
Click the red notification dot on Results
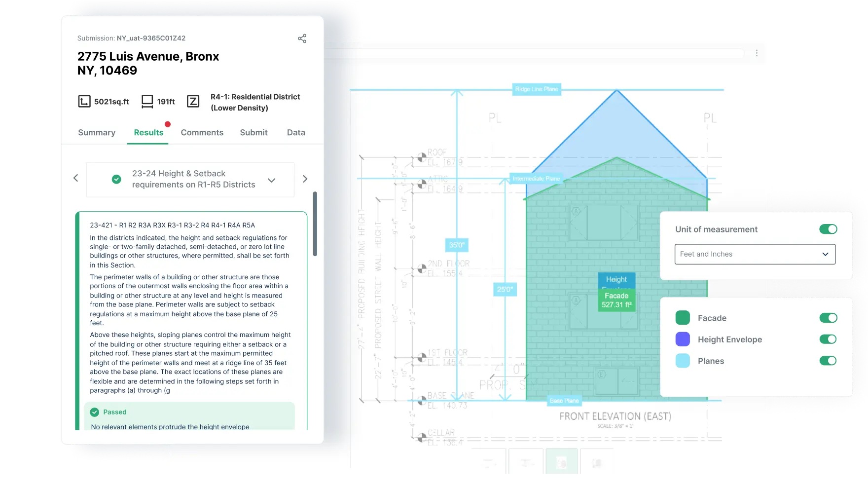168,124
